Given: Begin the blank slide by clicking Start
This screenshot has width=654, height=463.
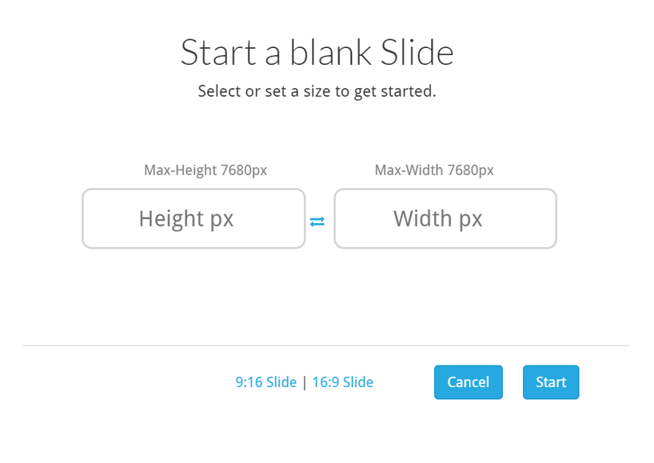Looking at the screenshot, I should [x=551, y=382].
